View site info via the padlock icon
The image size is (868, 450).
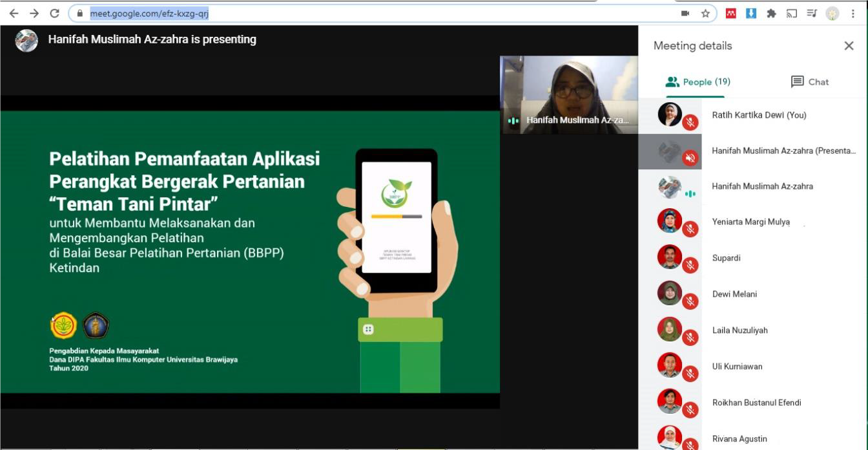(x=80, y=13)
